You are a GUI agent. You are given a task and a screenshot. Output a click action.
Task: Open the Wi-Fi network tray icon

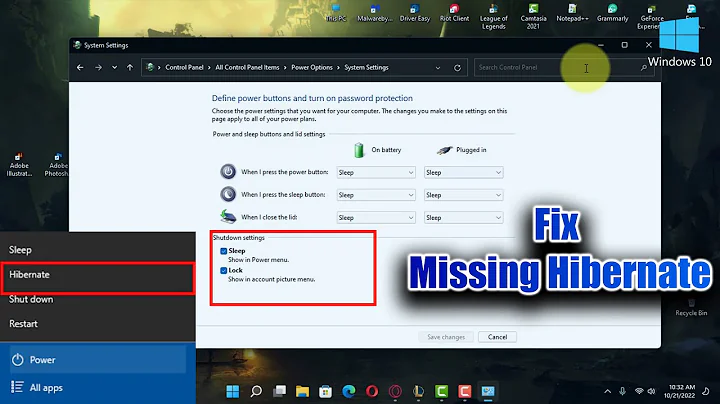point(639,391)
